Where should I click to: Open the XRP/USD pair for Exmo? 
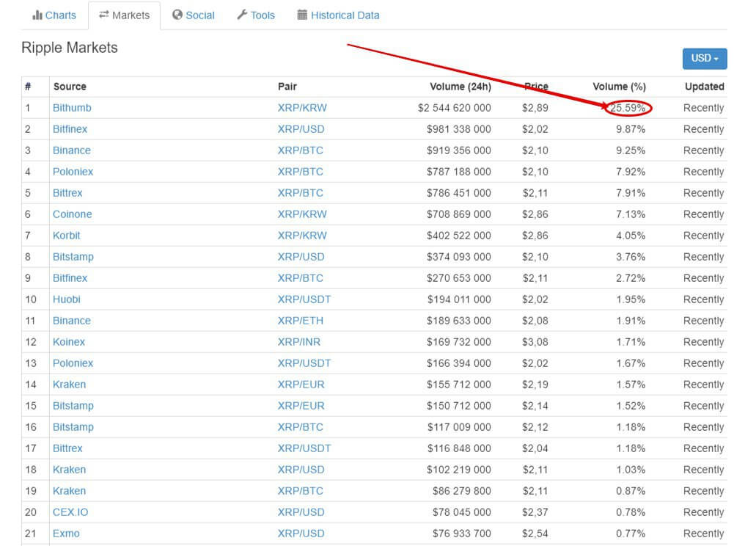tap(301, 534)
